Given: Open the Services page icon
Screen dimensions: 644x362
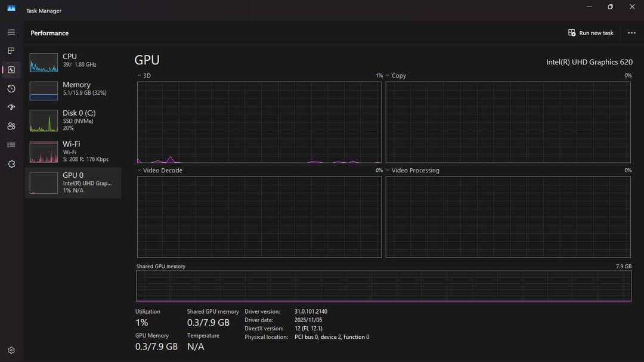Looking at the screenshot, I should click(x=11, y=164).
